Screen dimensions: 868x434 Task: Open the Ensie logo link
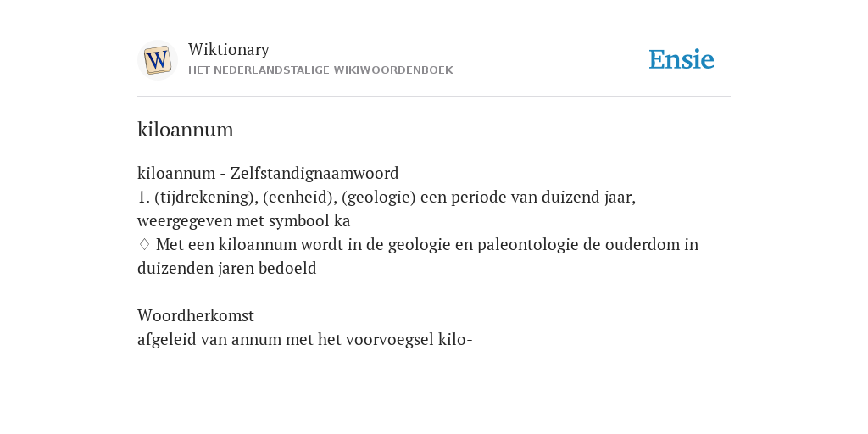[x=682, y=59]
